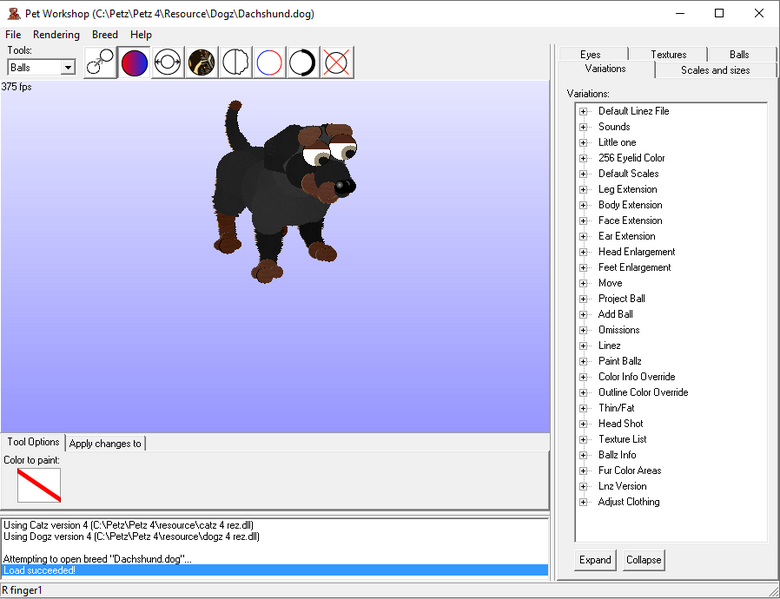Switch to the Scales and sizes tab
The width and height of the screenshot is (780, 599).
pos(715,70)
